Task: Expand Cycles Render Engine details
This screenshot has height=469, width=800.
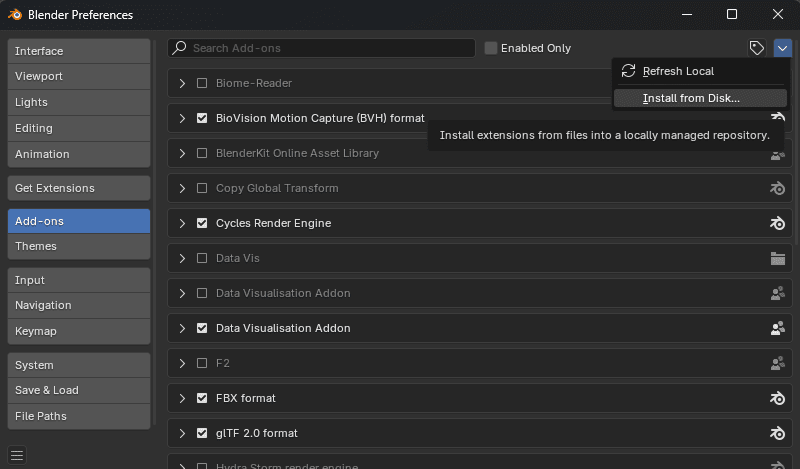Action: tap(182, 223)
